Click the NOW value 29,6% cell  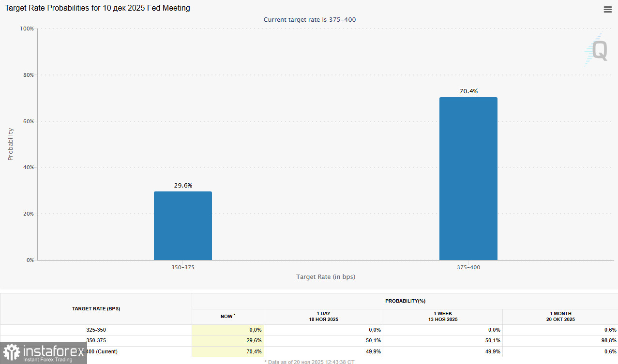[228, 340]
